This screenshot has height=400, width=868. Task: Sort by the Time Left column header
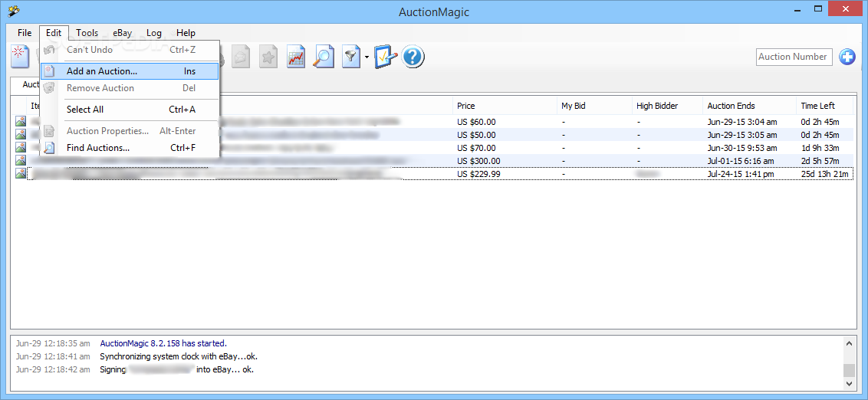[827, 106]
